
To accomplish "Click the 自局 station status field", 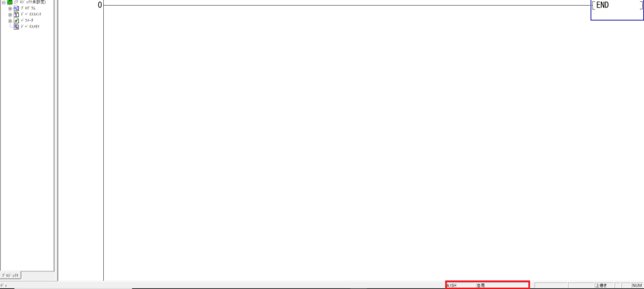I will (x=502, y=285).
